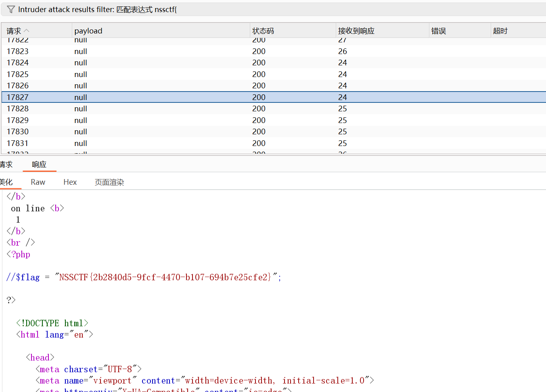The width and height of the screenshot is (546, 392).
Task: Click the <?php opening tag line
Action: (19, 254)
